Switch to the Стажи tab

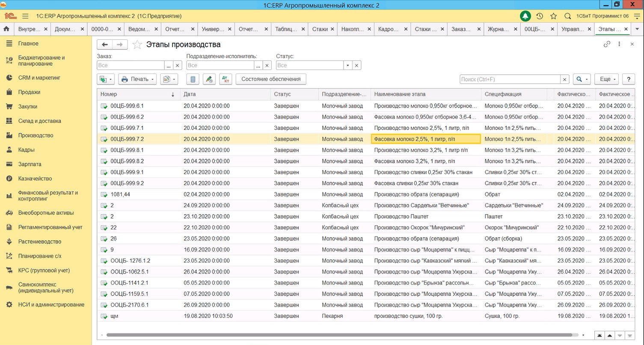tap(320, 29)
